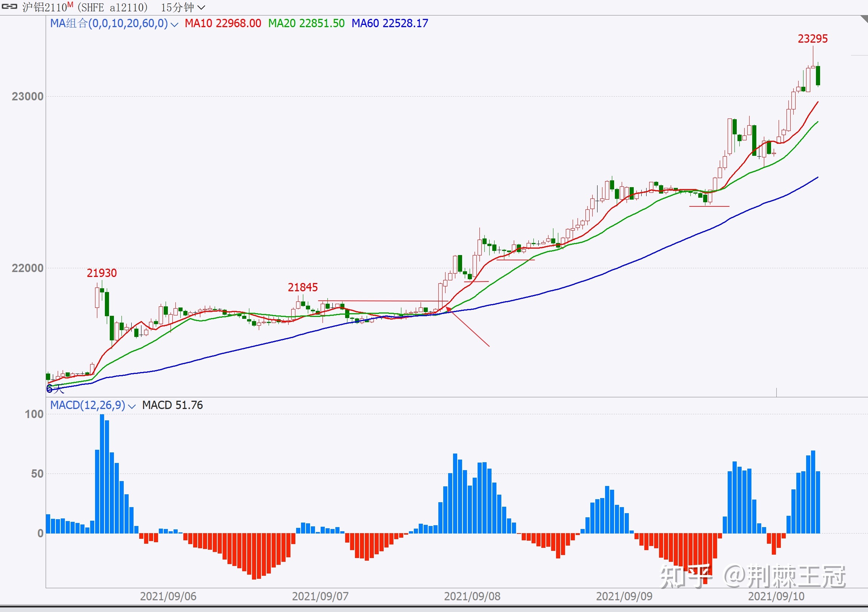This screenshot has width=868, height=612.
Task: Click the 21845 peak price label
Action: 303,288
